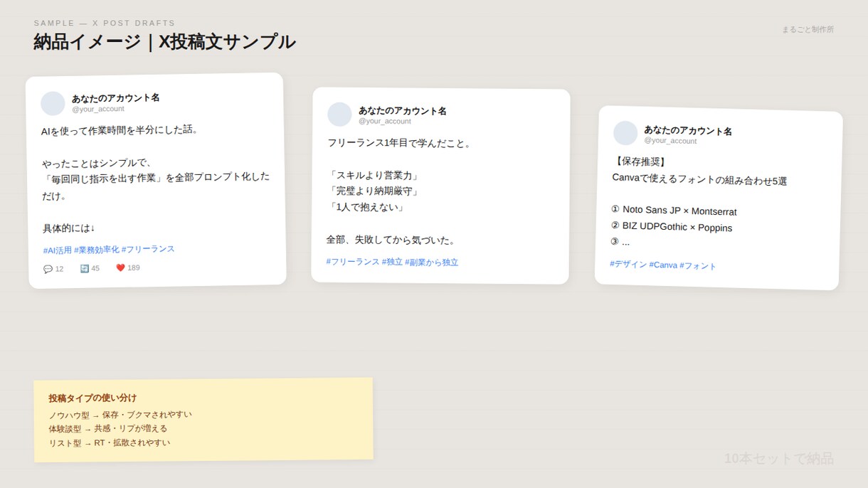Click avatar on the Canva fonts post card
Viewport: 868px width, 488px height.
pos(625,133)
